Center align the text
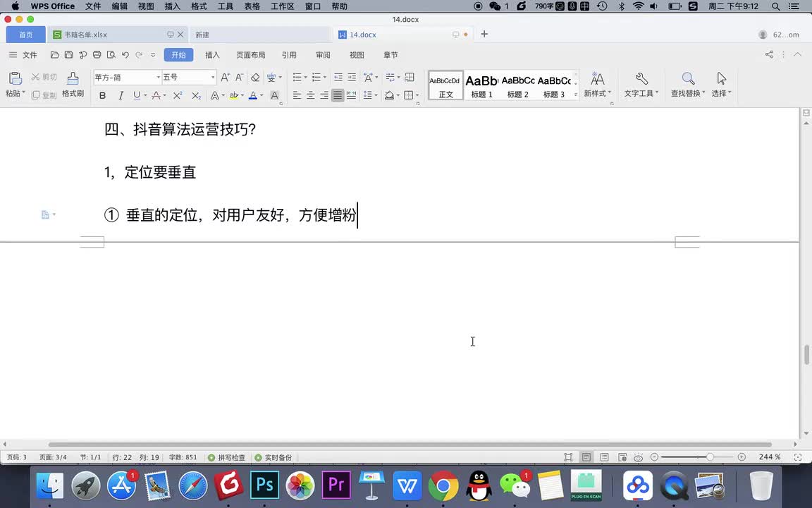Image resolution: width=812 pixels, height=508 pixels. 310,95
